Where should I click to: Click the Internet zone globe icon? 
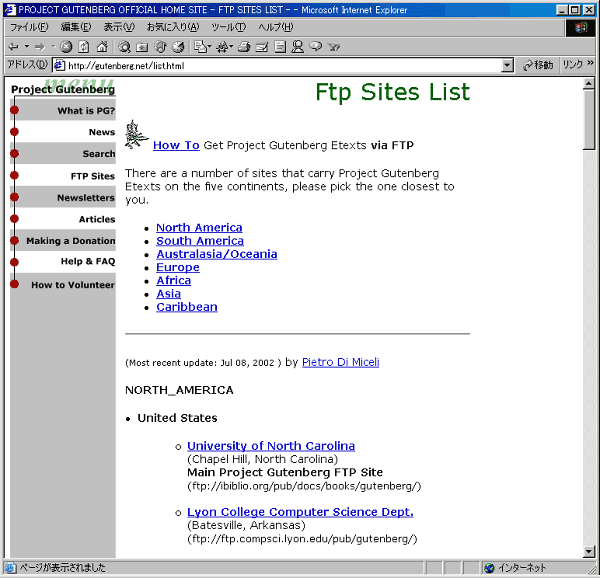489,568
